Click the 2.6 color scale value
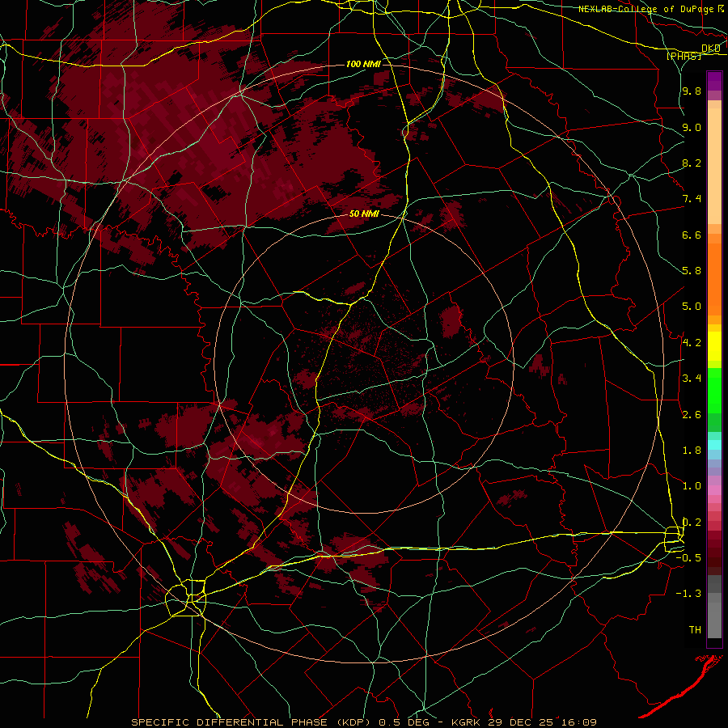The height and width of the screenshot is (728, 728). 692,415
